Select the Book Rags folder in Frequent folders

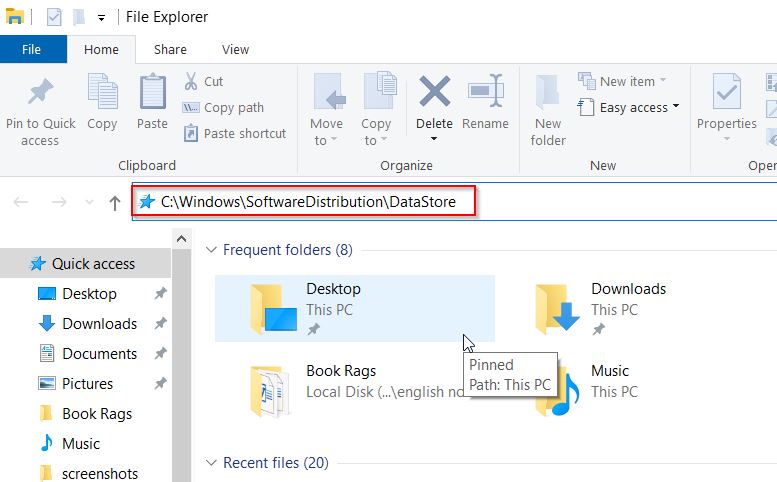(355, 391)
